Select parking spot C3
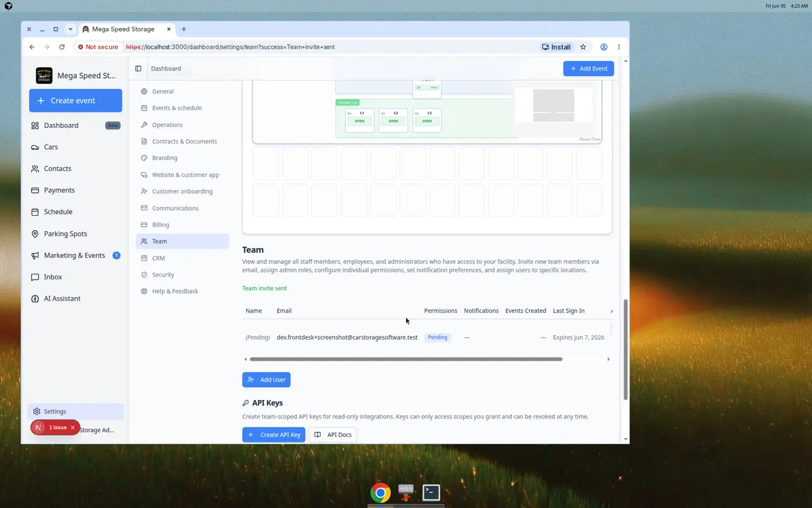This screenshot has height=508, width=812. click(x=427, y=121)
